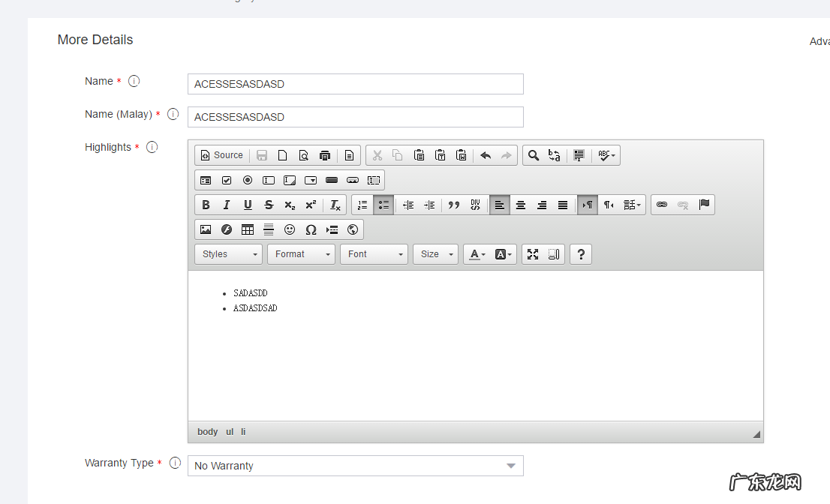830x504 pixels.
Task: Click the Find magnifier icon
Action: point(533,155)
